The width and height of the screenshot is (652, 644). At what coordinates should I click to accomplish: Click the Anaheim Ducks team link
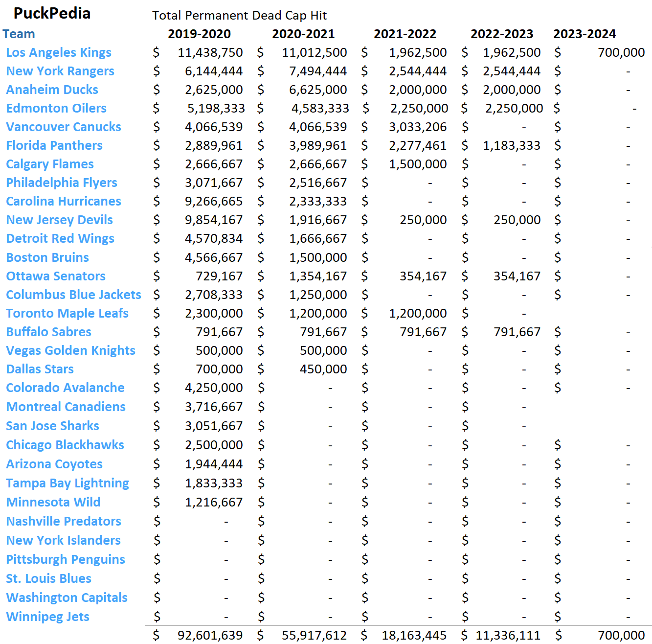click(52, 90)
